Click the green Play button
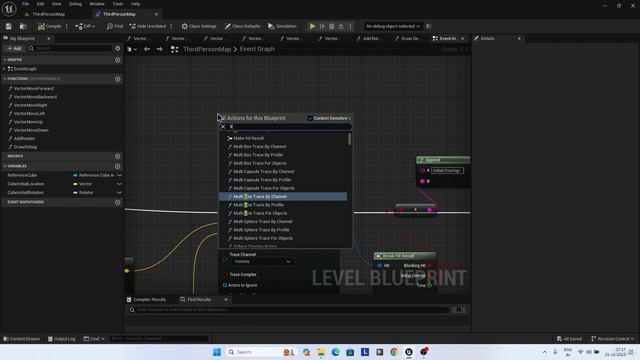Image resolution: width=640 pixels, height=360 pixels. click(312, 26)
